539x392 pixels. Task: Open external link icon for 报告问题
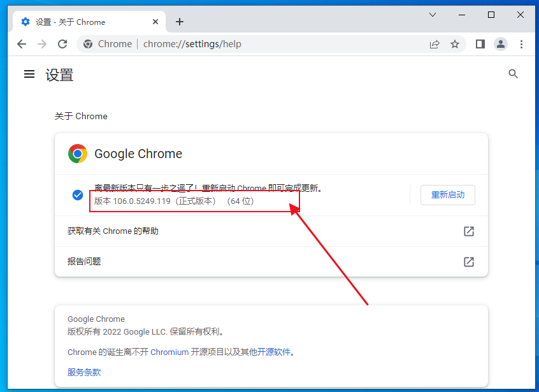[x=469, y=262]
